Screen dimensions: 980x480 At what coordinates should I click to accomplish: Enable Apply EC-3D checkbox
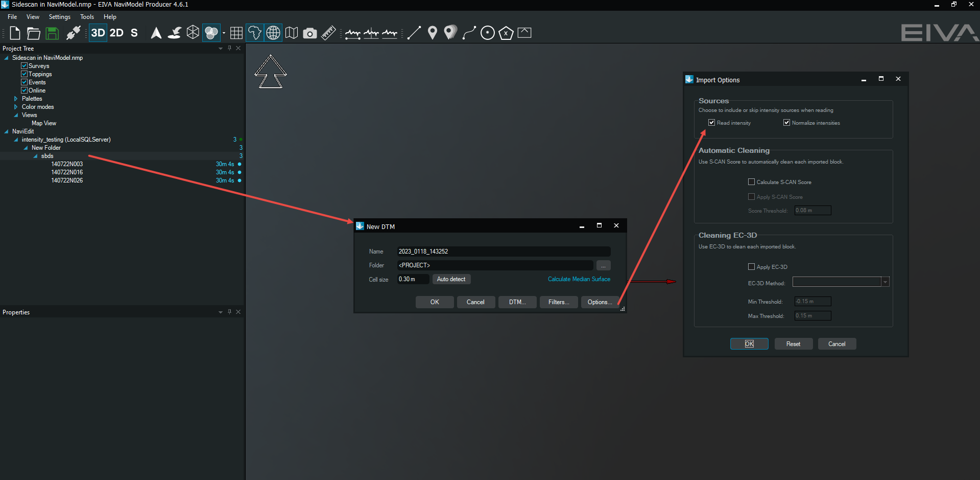click(751, 267)
